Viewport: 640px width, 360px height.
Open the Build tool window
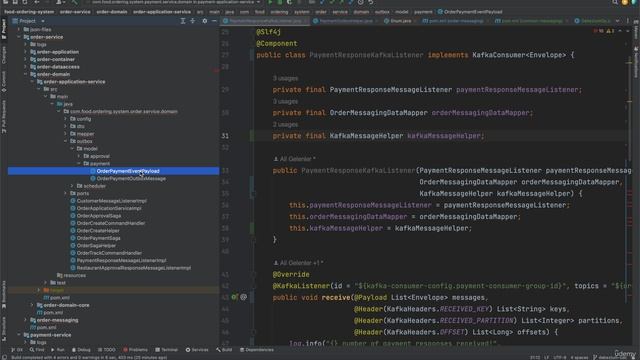click(x=224, y=350)
